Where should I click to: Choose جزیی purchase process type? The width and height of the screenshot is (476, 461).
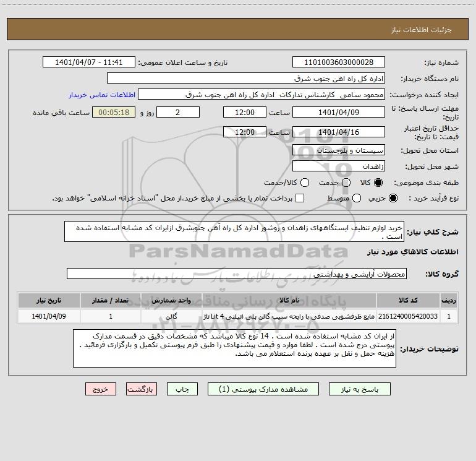click(x=393, y=198)
